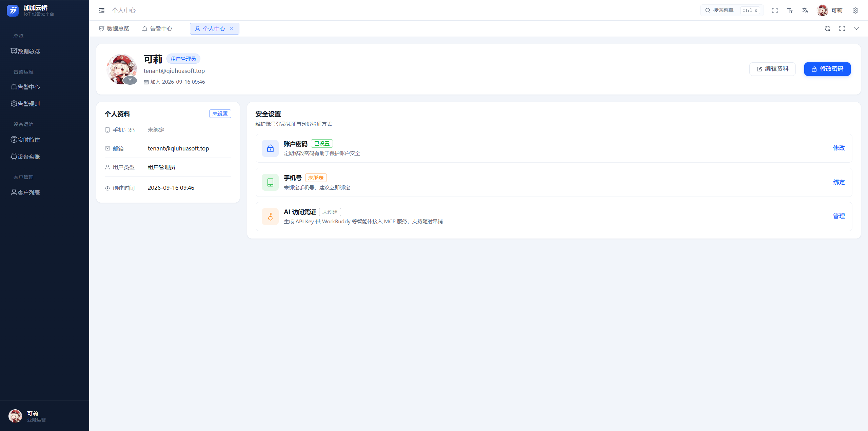Viewport: 868px width, 431px height.
Task: Click user profile 可莉 at sidebar bottom
Action: [x=44, y=416]
